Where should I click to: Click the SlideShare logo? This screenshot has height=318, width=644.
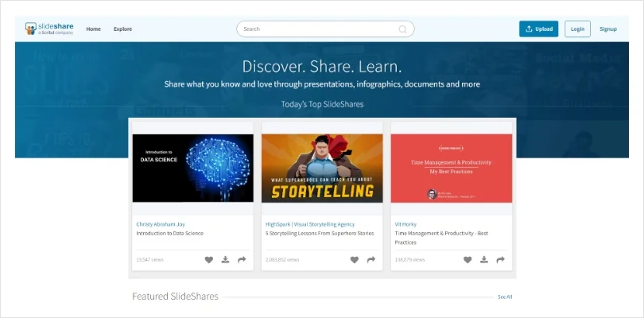coord(49,29)
